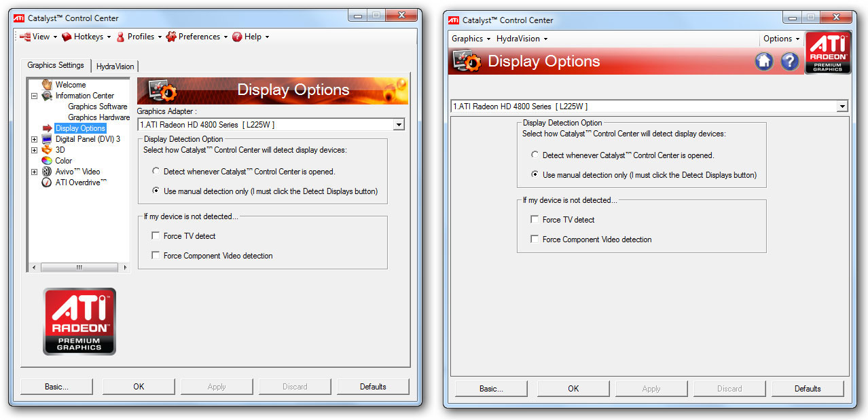This screenshot has width=868, height=420.
Task: Click Defaults in the right window
Action: [808, 389]
